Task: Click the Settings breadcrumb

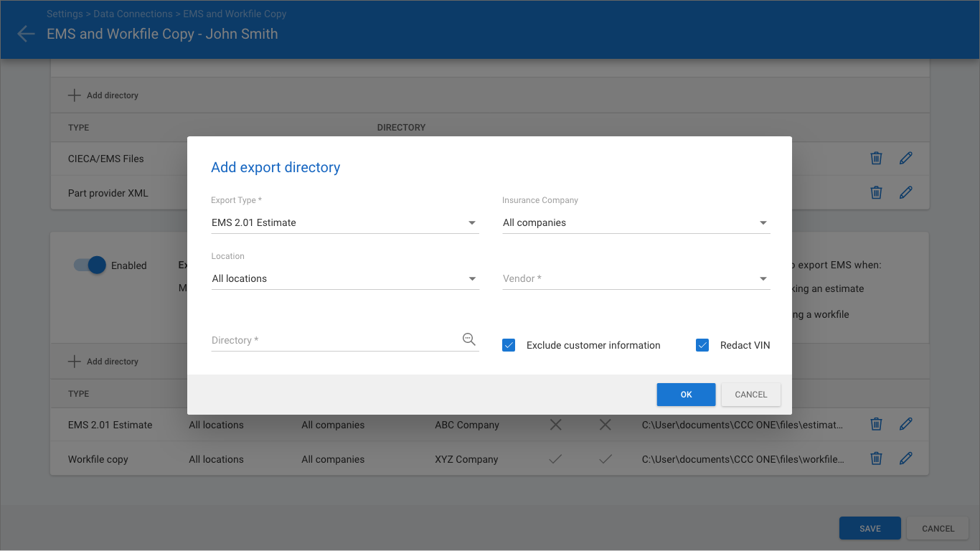Action: pos(65,14)
